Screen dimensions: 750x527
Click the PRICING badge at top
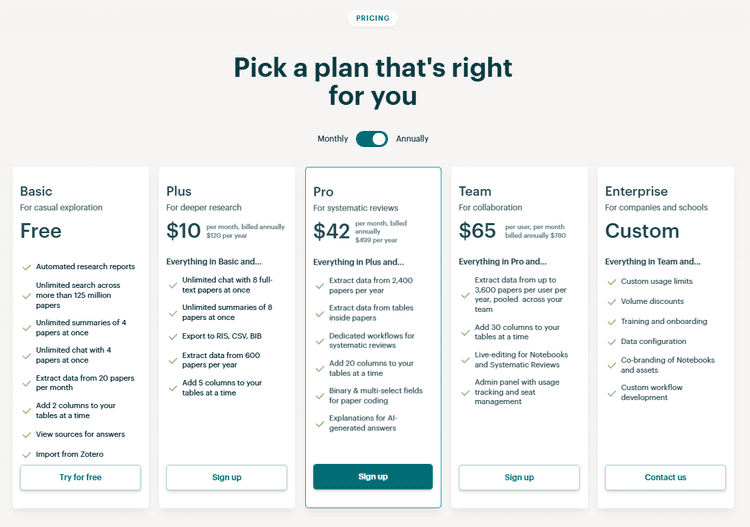tap(373, 18)
